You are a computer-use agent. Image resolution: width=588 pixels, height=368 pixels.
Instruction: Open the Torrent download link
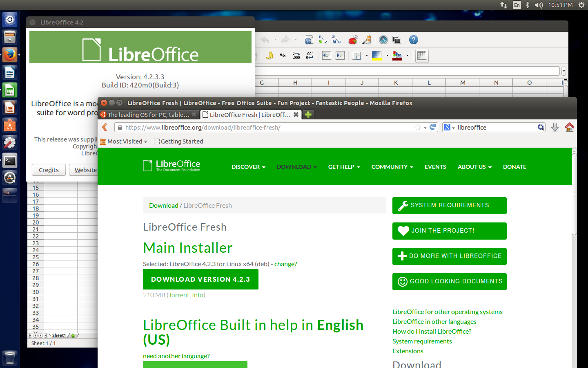click(179, 295)
